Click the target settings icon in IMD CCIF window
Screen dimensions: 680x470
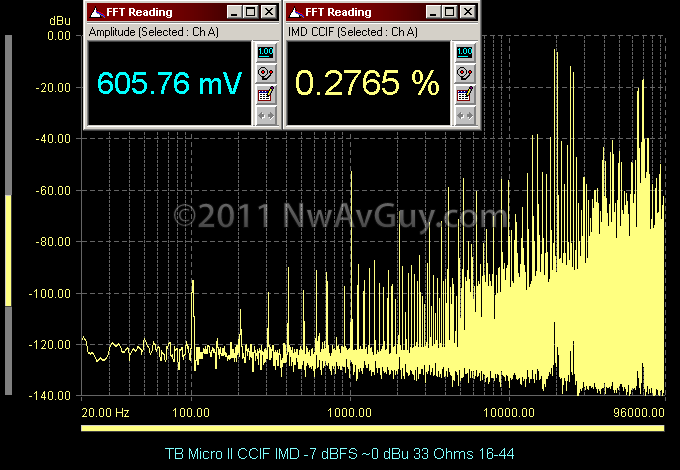(465, 74)
